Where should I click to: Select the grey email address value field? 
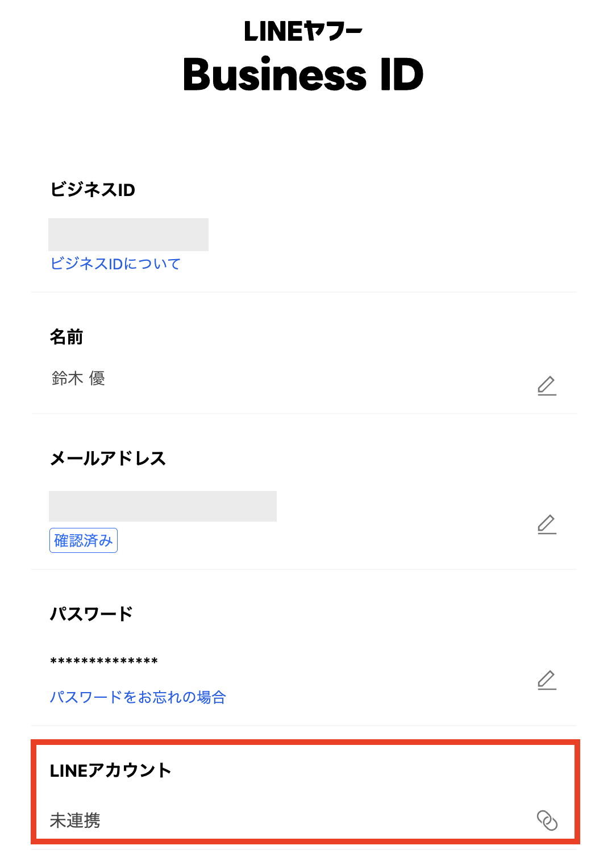163,506
